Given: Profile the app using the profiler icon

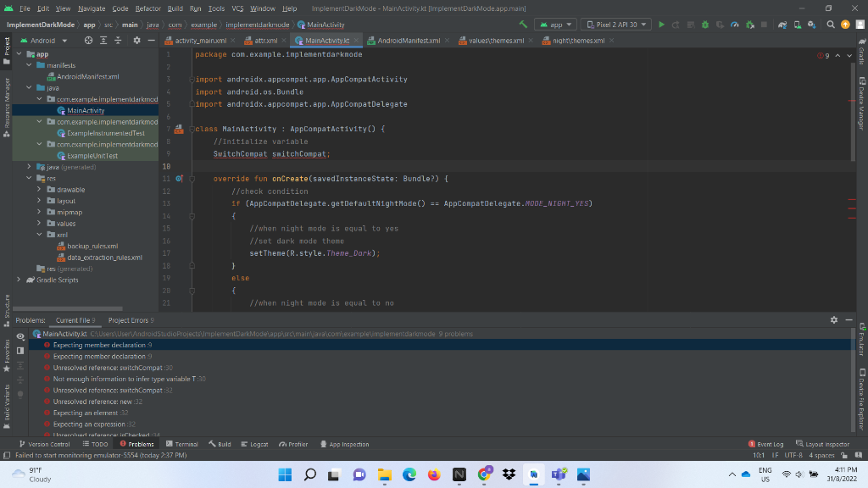Looking at the screenshot, I should 735,25.
